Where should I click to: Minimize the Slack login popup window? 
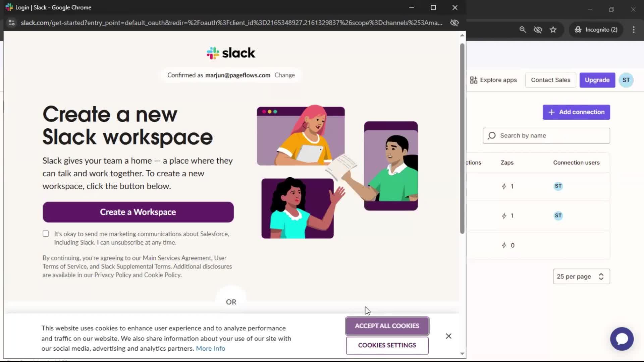pyautogui.click(x=412, y=7)
